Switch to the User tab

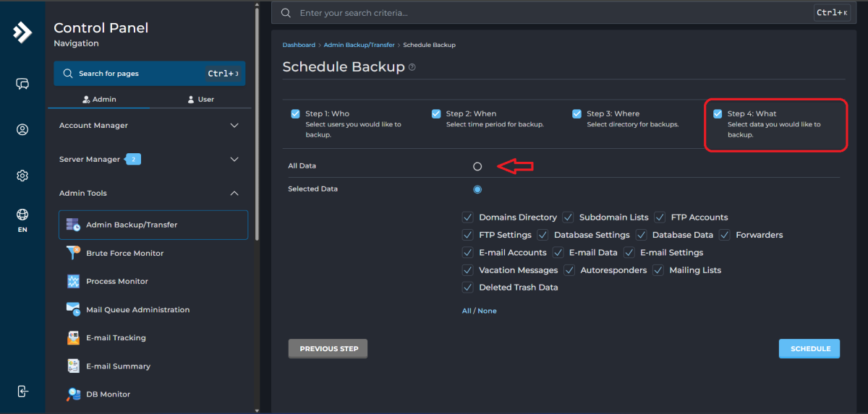(x=200, y=99)
